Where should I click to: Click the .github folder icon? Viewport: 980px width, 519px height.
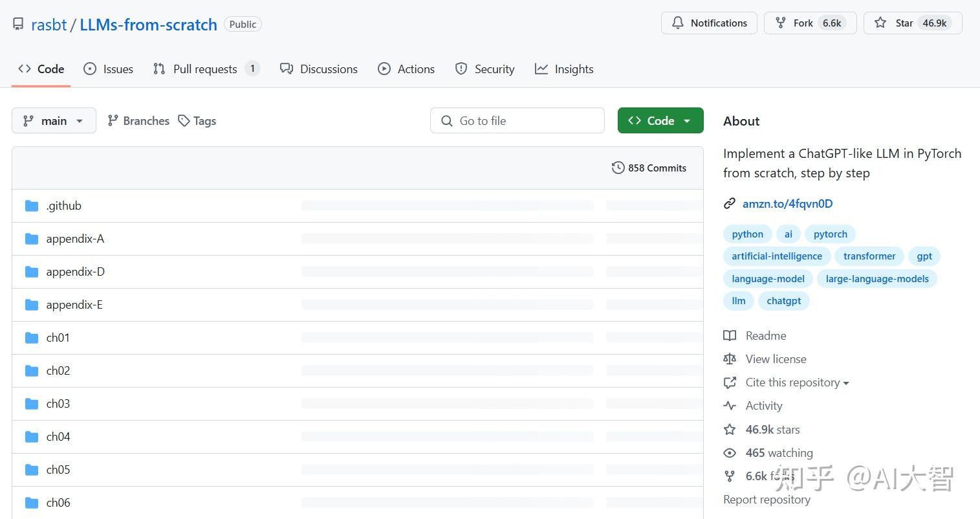point(32,206)
